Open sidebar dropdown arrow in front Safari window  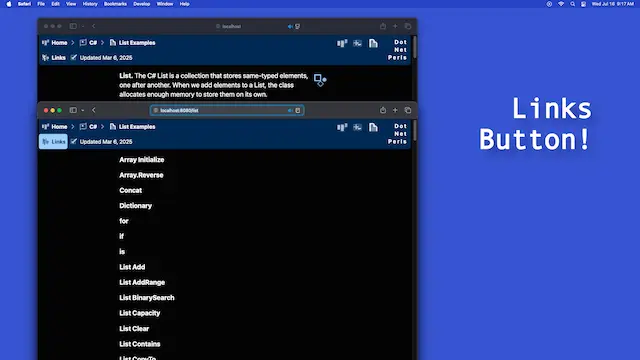[x=83, y=110]
